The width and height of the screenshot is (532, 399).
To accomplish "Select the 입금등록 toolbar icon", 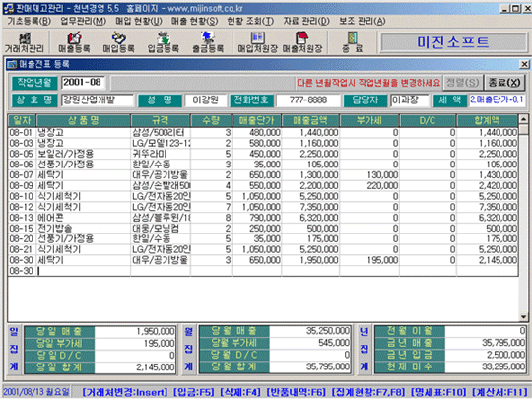I will (164, 42).
